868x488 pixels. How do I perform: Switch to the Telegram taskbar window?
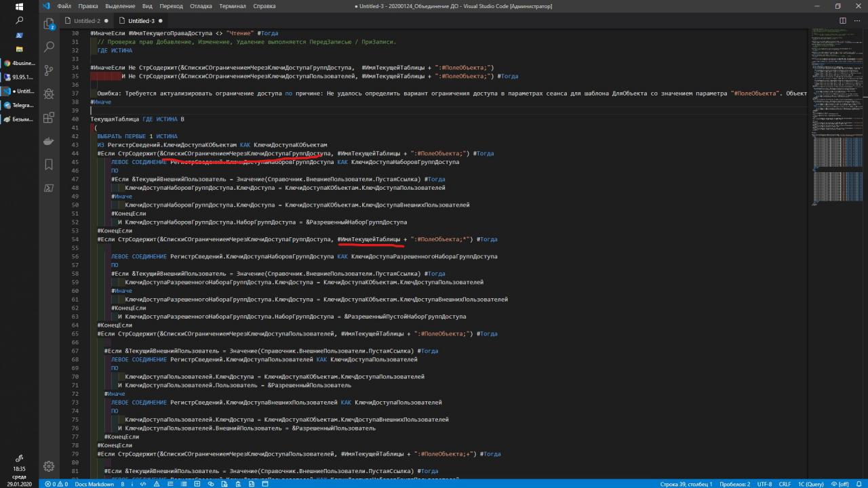click(x=19, y=105)
